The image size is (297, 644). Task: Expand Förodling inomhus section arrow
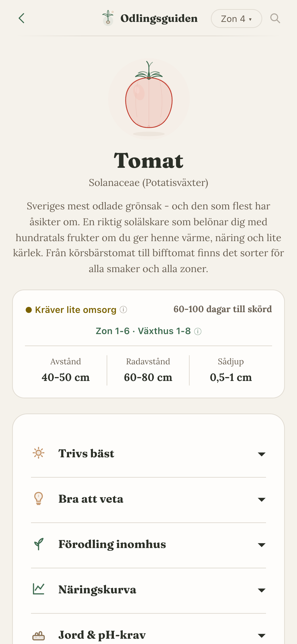[x=262, y=545]
